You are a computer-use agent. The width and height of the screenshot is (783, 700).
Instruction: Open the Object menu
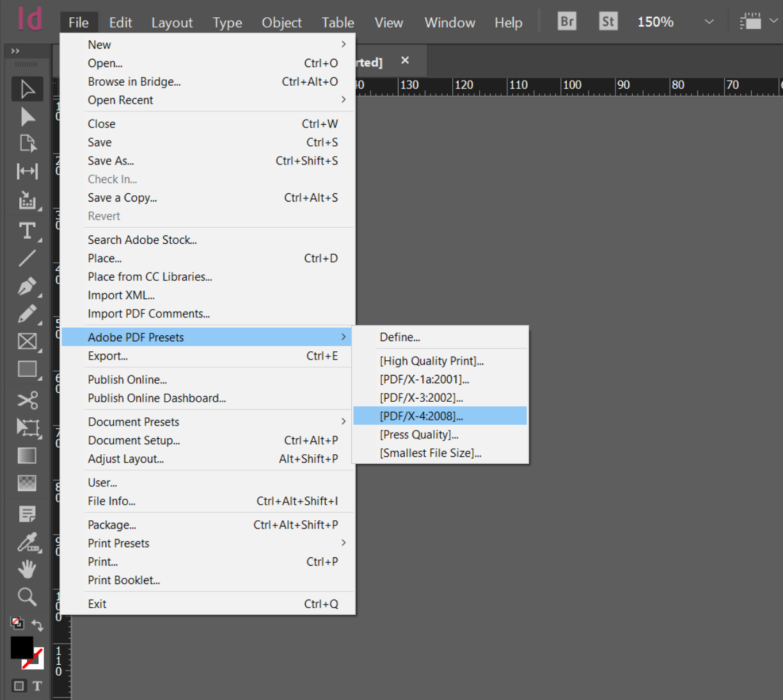[x=281, y=22]
